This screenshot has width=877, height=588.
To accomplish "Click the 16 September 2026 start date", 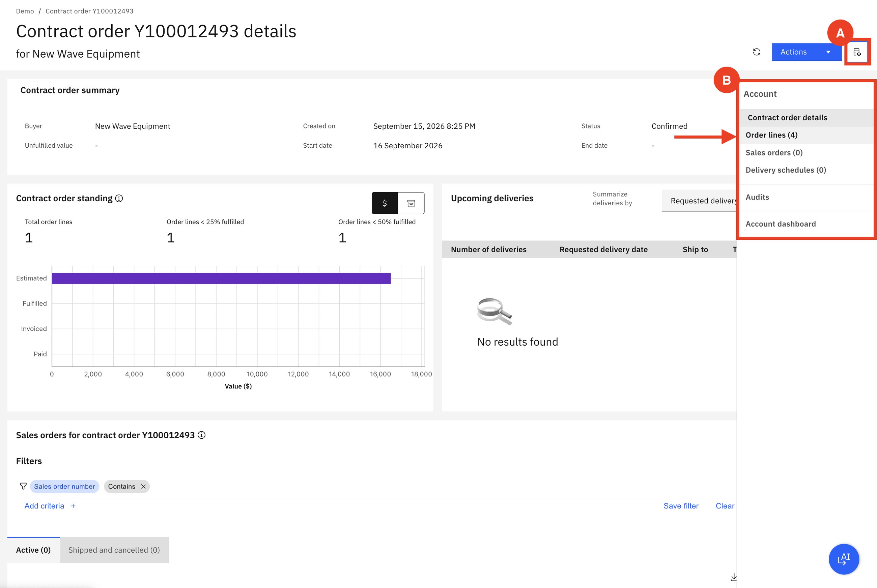I will coord(407,146).
